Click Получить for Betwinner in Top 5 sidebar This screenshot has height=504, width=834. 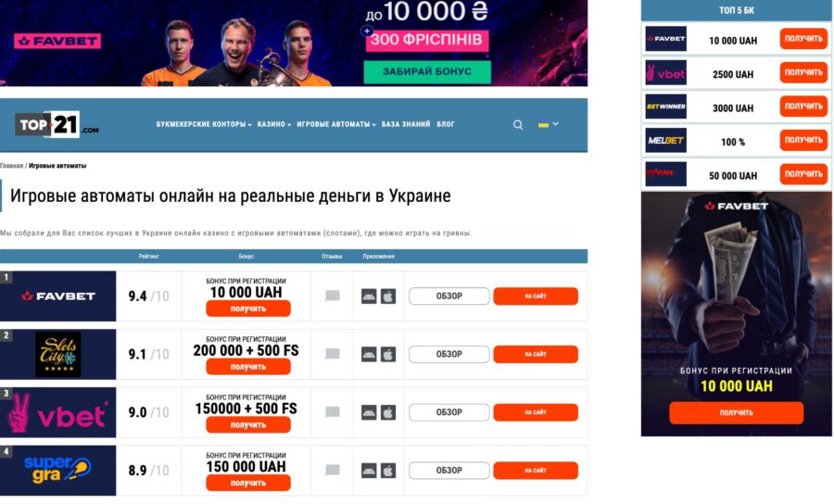[803, 107]
